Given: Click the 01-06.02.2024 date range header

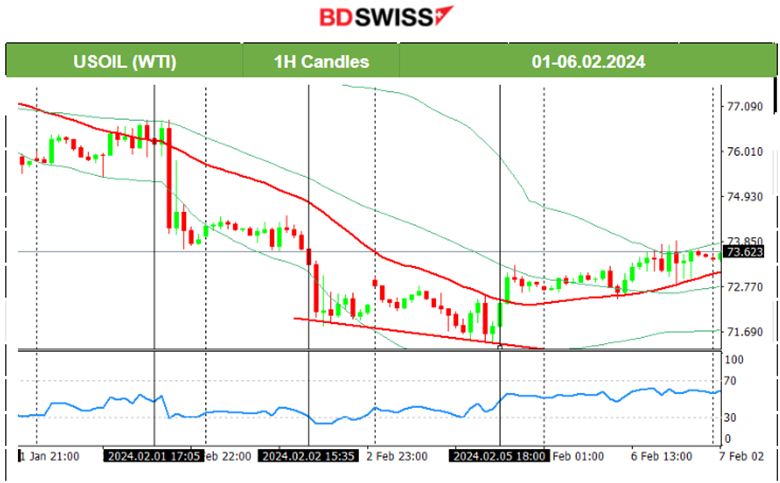Looking at the screenshot, I should coord(588,61).
